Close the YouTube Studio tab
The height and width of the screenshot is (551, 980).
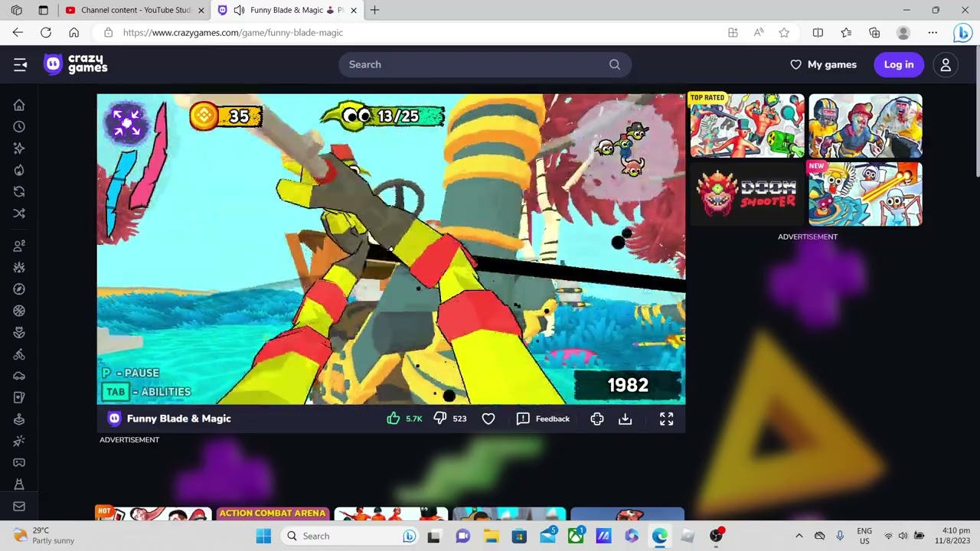(x=201, y=10)
